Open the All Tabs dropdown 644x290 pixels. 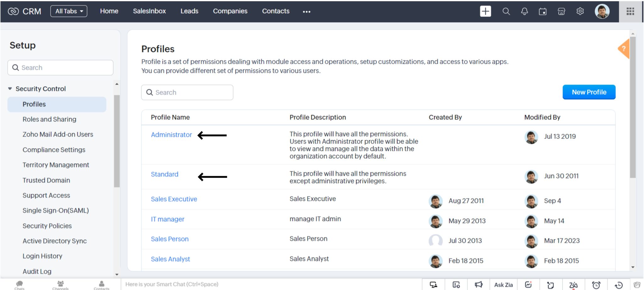(69, 11)
